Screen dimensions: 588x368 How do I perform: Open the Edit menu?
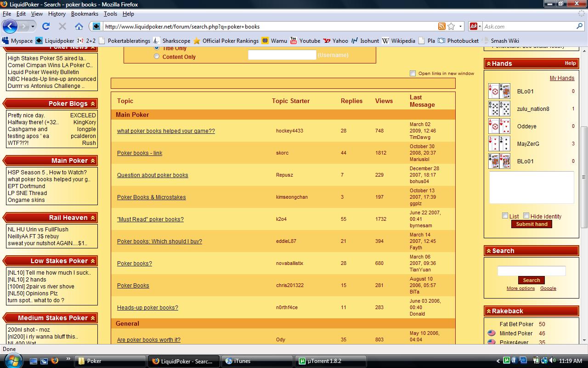[21, 14]
